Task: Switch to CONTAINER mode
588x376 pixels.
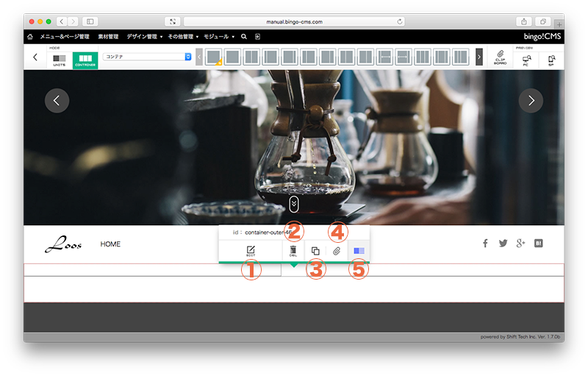Action: pyautogui.click(x=85, y=58)
